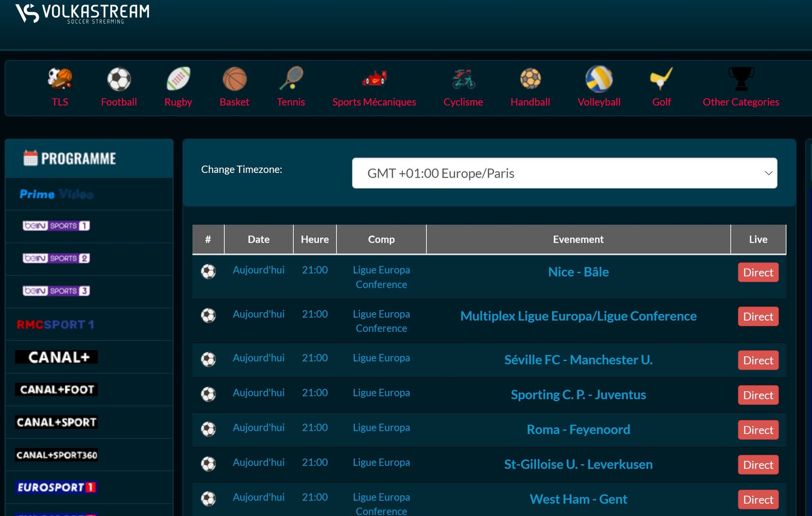The image size is (812, 516).
Task: Open St-Gilloise U. - Leverkusen link
Action: [579, 464]
